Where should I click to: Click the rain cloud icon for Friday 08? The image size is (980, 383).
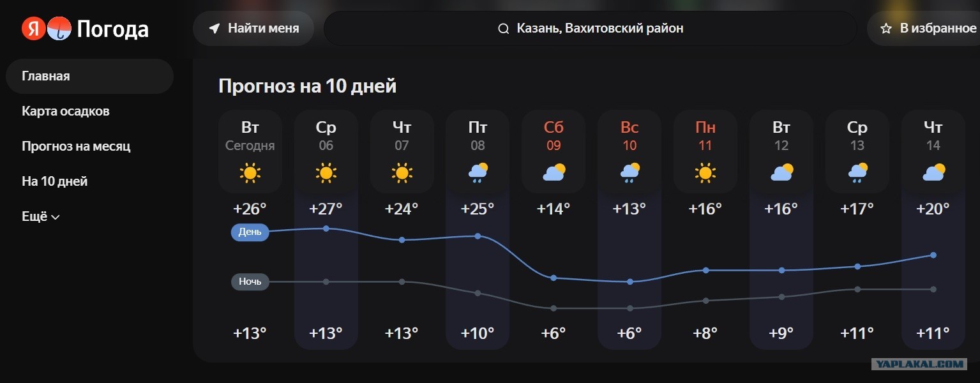[478, 172]
